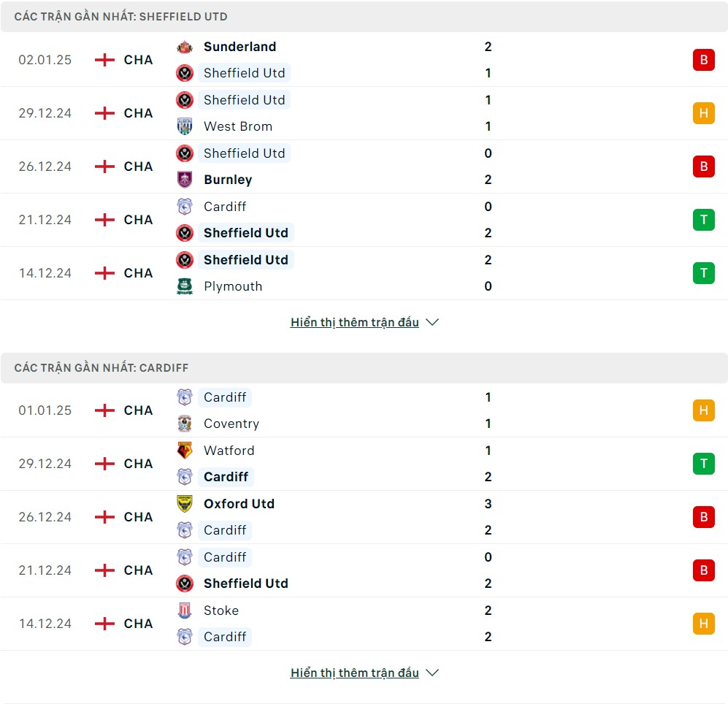Click the Watford club crest icon
Image resolution: width=728 pixels, height=704 pixels.
point(185,451)
